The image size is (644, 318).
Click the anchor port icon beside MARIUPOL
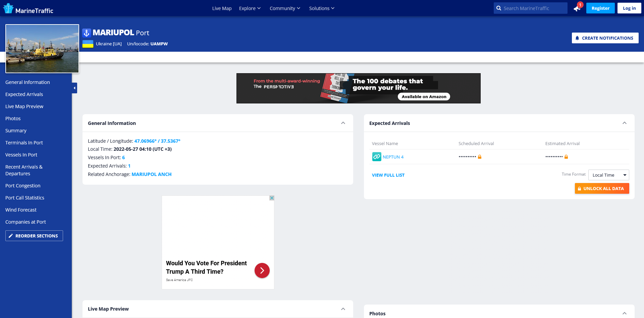click(87, 33)
